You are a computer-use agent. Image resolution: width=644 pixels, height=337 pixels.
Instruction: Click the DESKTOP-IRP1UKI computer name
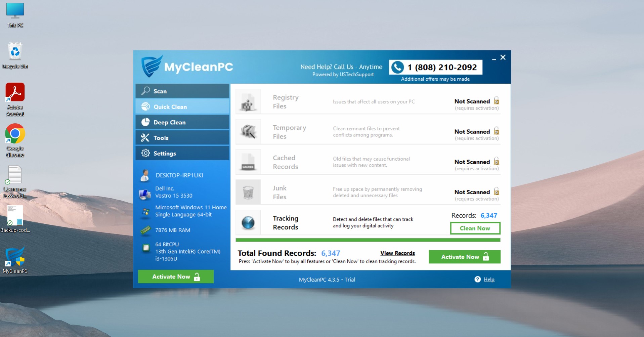179,175
